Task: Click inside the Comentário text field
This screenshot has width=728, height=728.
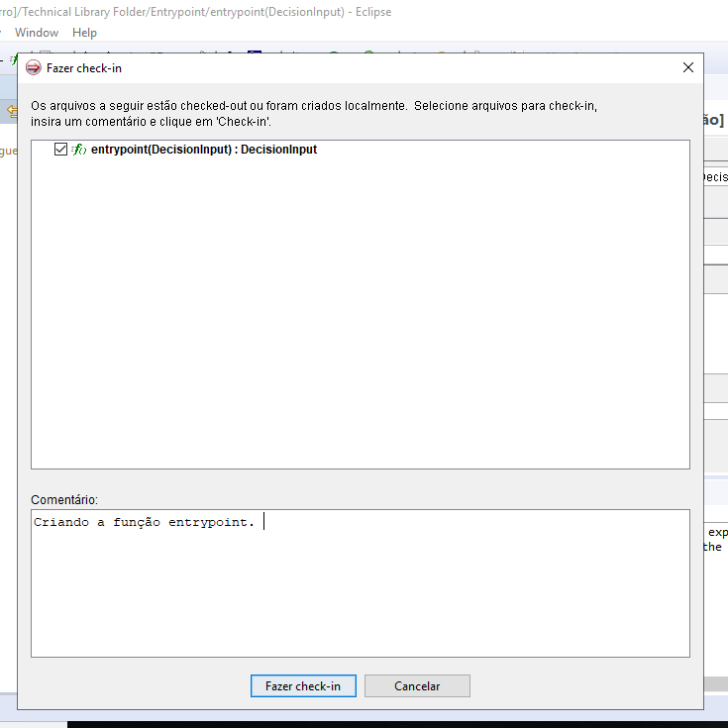Action: (361, 583)
